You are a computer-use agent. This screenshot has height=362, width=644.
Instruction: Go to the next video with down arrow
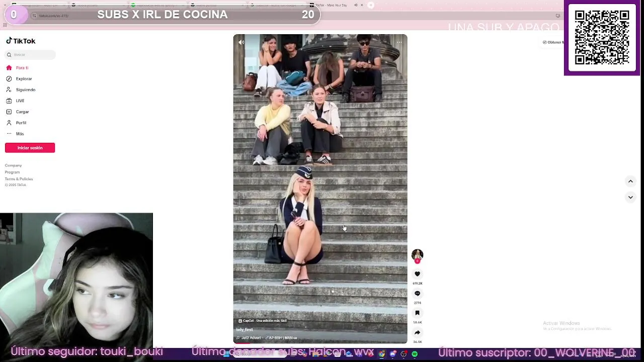tap(630, 197)
